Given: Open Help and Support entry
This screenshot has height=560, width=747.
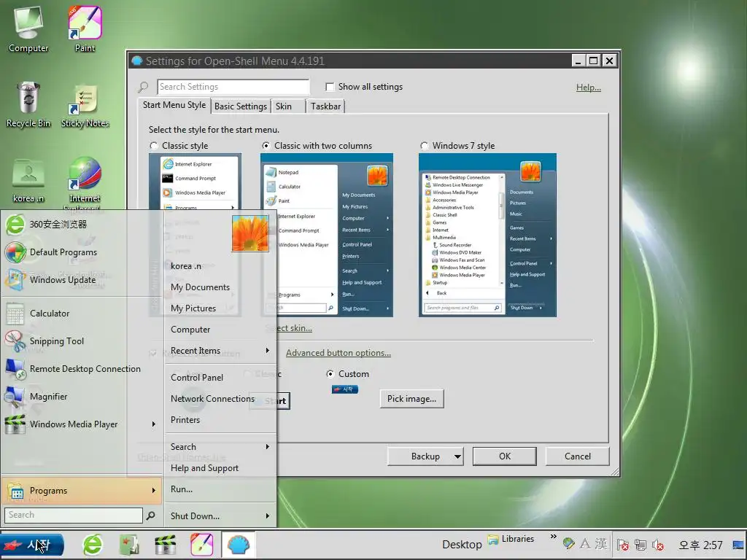Looking at the screenshot, I should coord(220,468).
